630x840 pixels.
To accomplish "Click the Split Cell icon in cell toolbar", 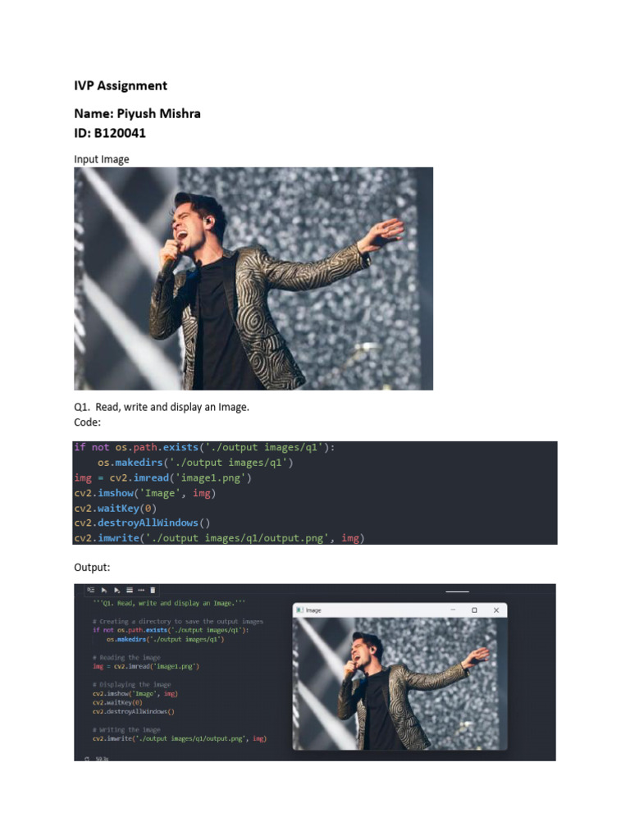I will pyautogui.click(x=129, y=590).
